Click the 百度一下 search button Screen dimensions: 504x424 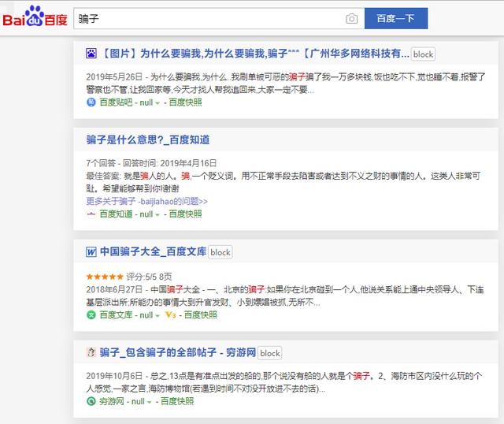click(x=396, y=18)
